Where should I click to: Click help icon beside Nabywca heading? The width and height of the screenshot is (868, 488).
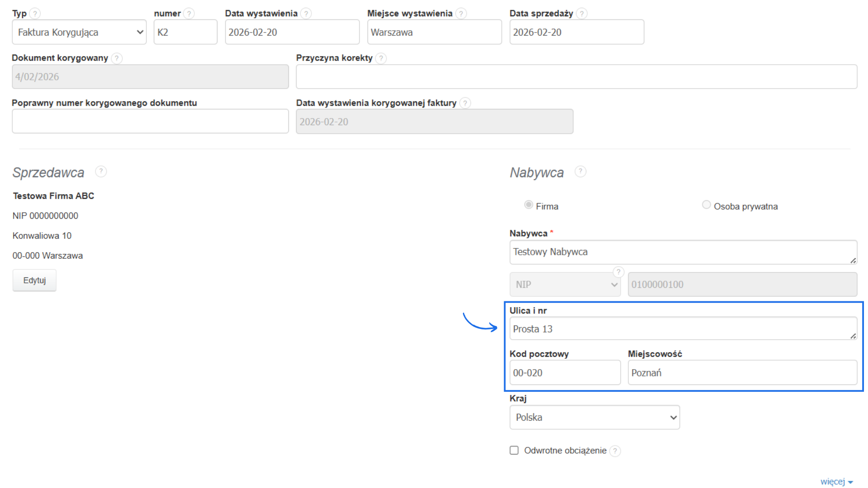point(580,172)
